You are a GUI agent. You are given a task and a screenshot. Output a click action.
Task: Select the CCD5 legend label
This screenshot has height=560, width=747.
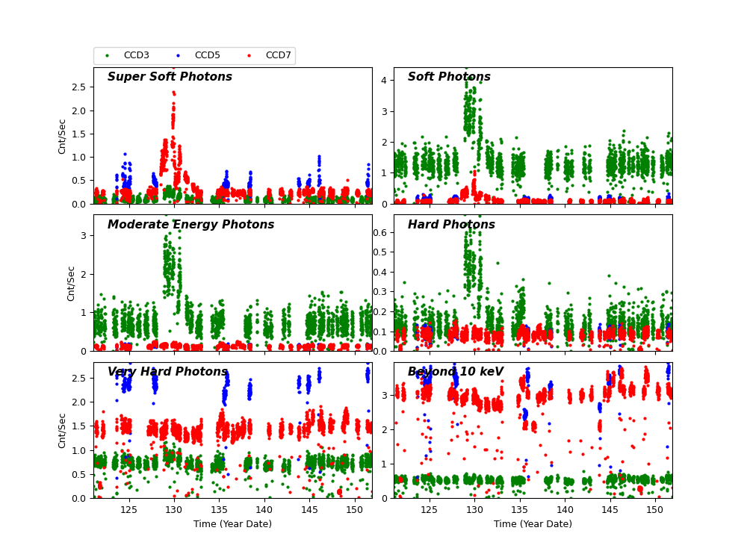(x=207, y=56)
